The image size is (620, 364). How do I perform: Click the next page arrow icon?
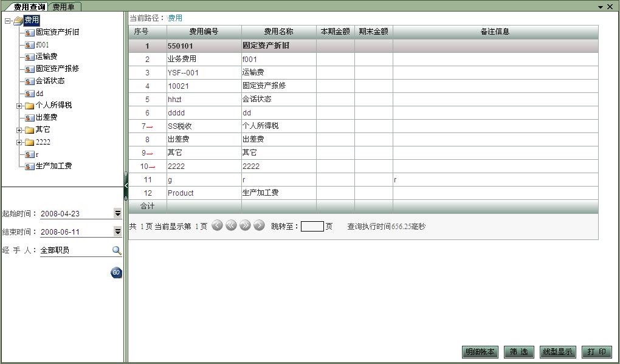click(x=259, y=225)
